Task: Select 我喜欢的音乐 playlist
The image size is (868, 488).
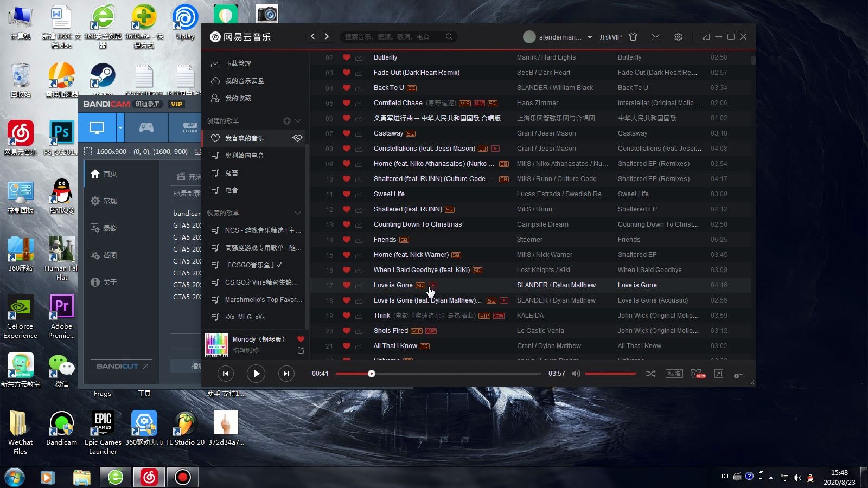Action: point(253,138)
